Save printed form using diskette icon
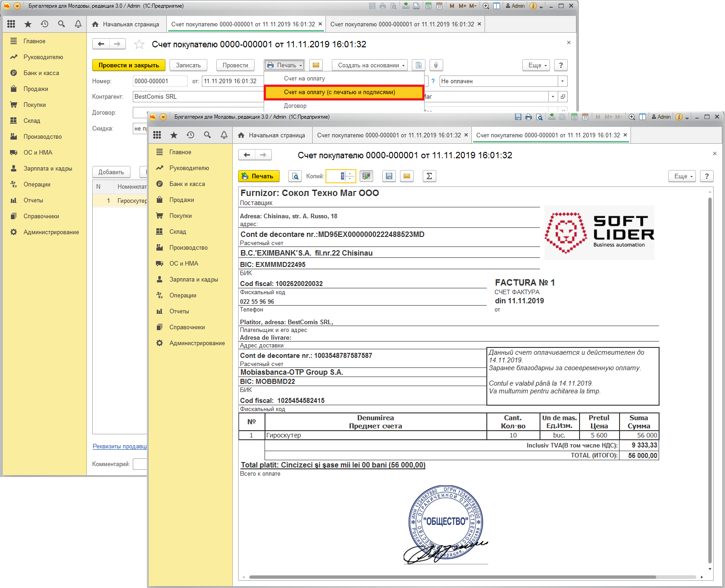 (389, 176)
